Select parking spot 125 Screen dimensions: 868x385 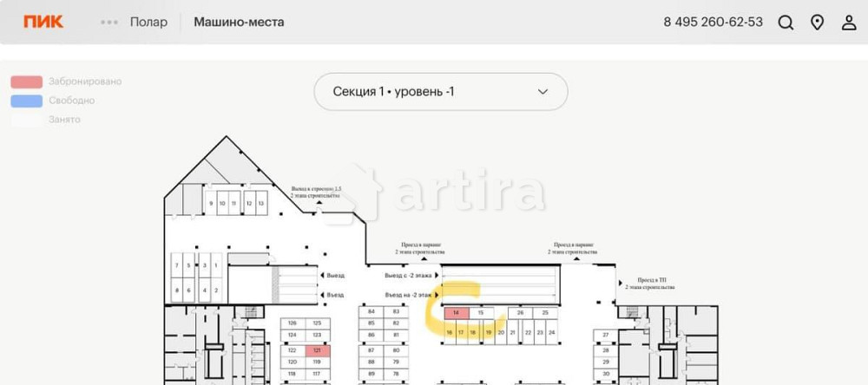pos(317,323)
